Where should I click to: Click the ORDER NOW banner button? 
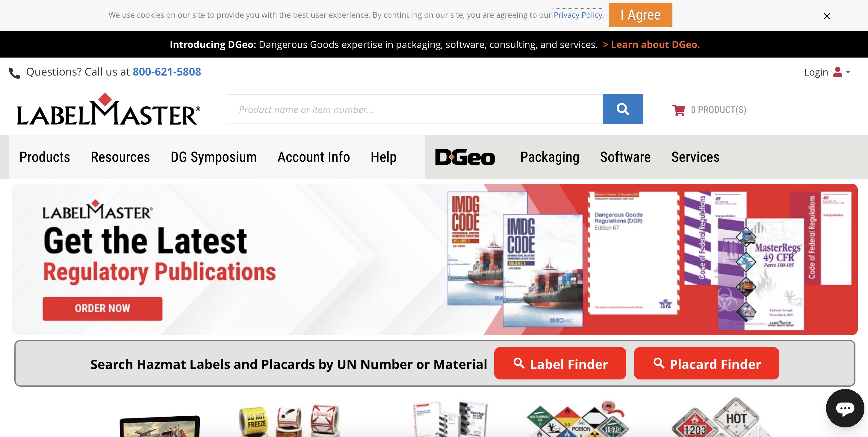[x=102, y=308]
